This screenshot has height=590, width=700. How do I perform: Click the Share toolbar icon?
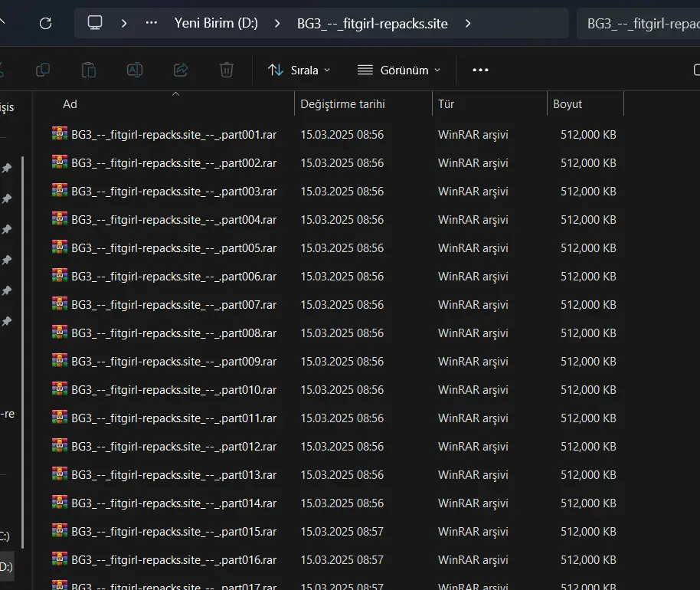pyautogui.click(x=180, y=70)
